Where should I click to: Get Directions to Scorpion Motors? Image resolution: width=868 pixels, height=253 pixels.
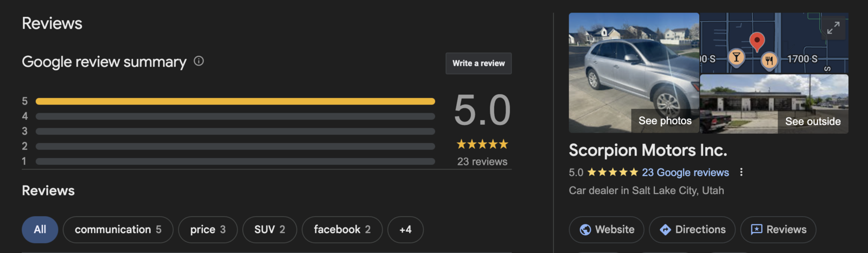(692, 230)
